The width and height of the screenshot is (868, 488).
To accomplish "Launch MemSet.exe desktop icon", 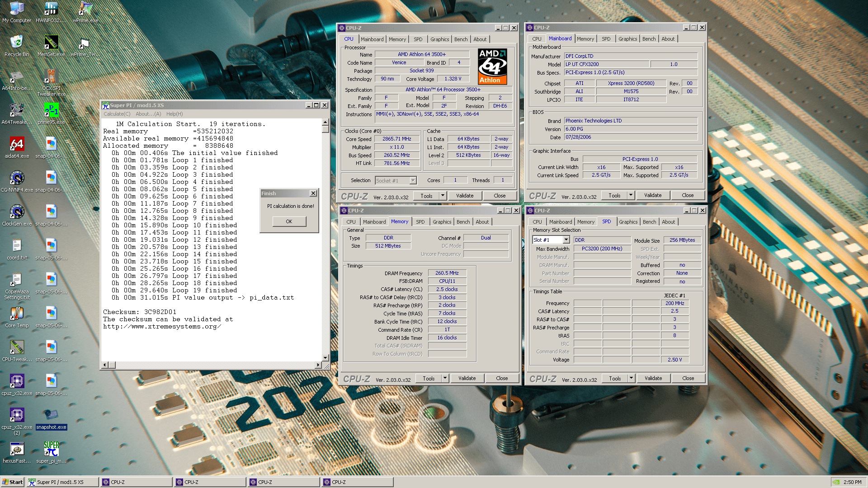I will [51, 46].
